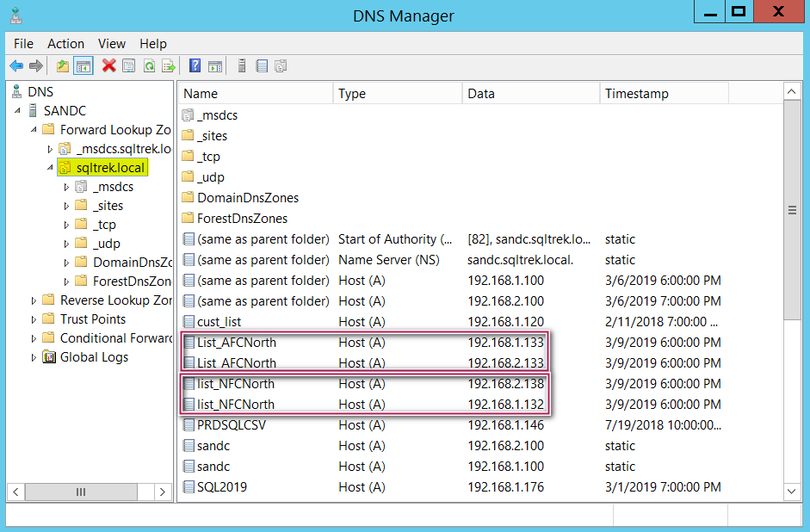Open Help via blue question mark icon

pyautogui.click(x=195, y=65)
